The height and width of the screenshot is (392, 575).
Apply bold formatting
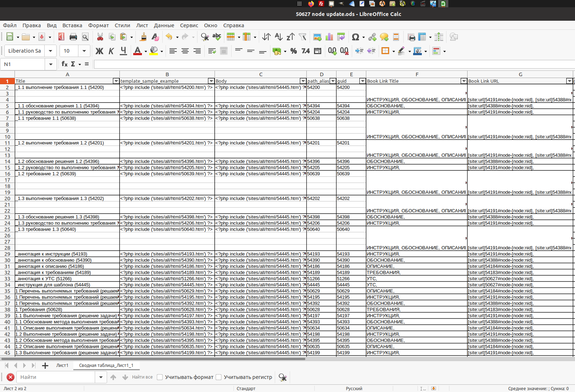(99, 51)
